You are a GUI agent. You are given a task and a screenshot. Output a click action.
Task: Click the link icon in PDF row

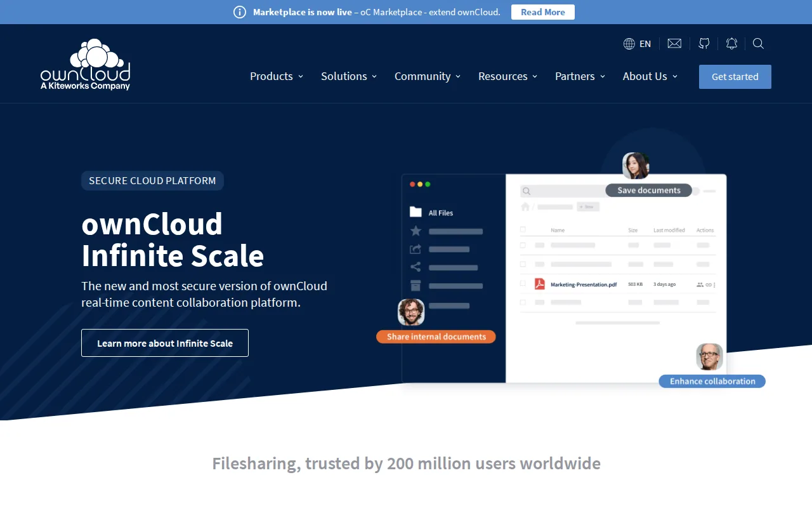[x=709, y=284]
